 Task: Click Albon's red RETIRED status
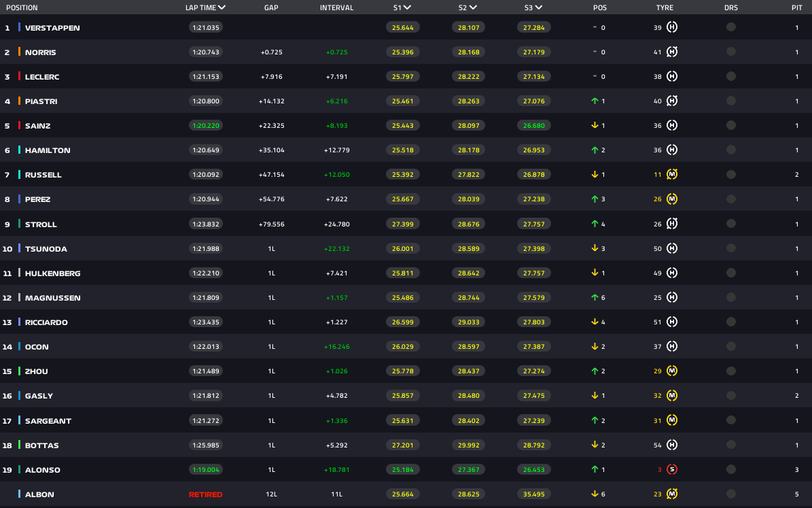tap(205, 494)
